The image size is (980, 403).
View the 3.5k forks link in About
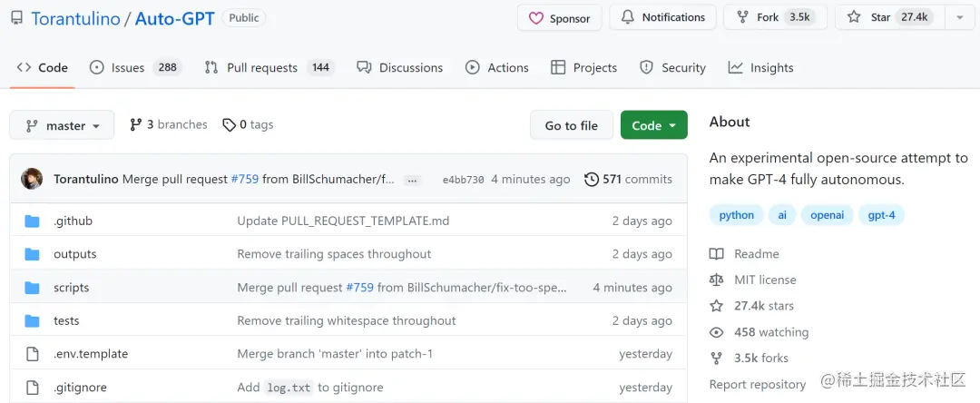click(750, 358)
